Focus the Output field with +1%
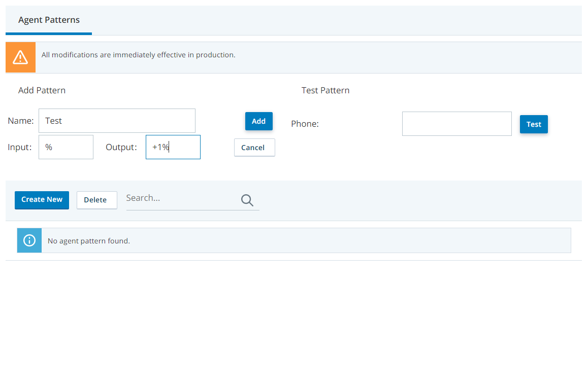 173,147
